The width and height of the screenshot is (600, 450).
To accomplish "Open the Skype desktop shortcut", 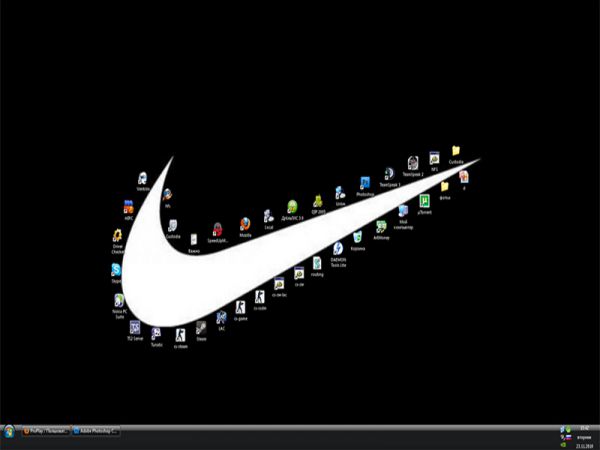I will coord(116,270).
